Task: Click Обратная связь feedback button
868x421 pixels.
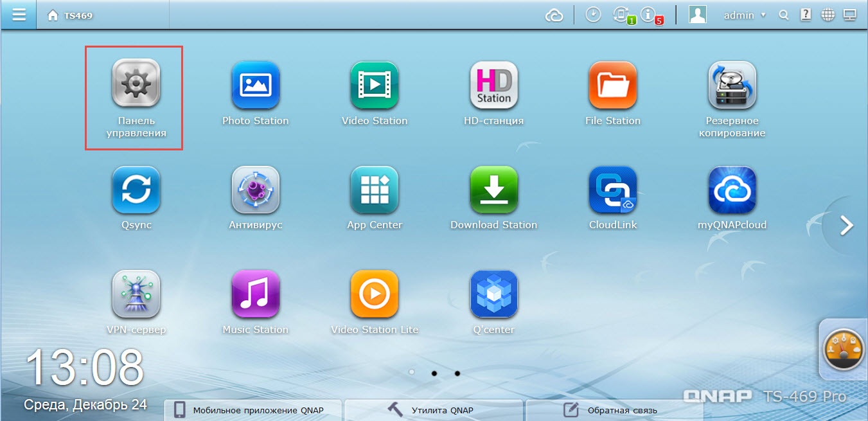Action: tap(614, 410)
